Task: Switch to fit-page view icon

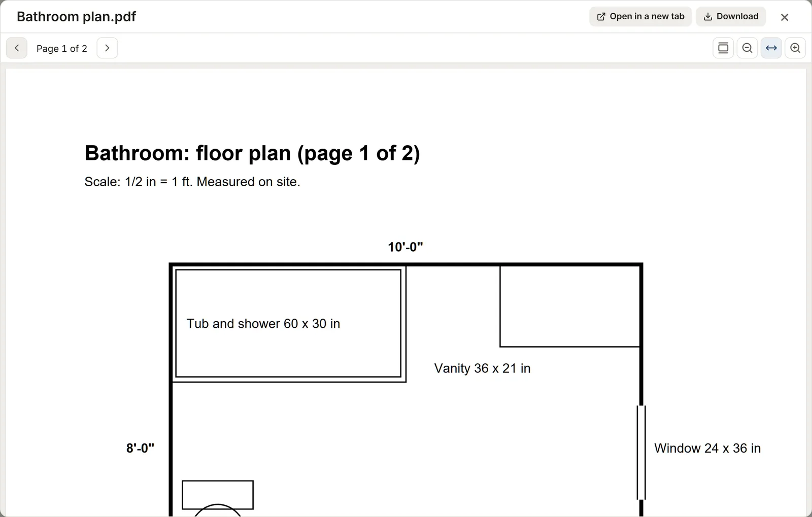Action: tap(723, 48)
